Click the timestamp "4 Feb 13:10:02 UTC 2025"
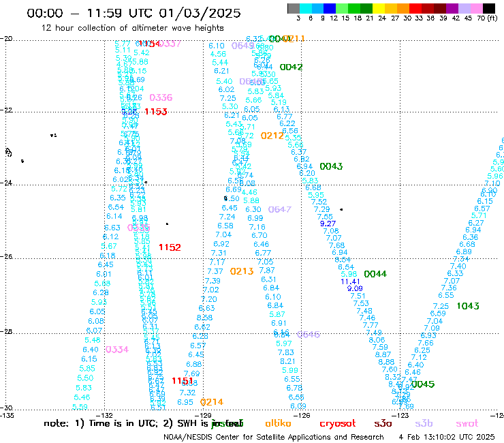Image resolution: width=504 pixels, height=443 pixels. pos(447,438)
